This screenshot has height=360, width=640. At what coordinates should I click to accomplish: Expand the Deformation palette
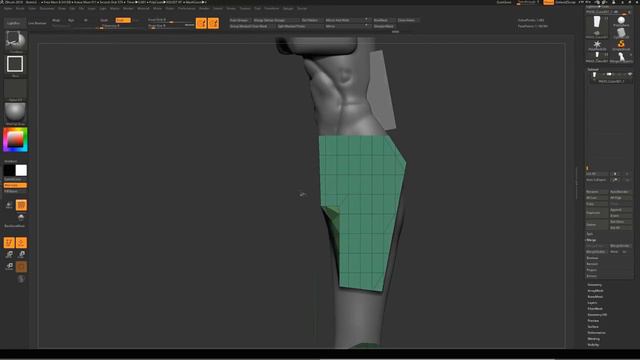click(597, 333)
